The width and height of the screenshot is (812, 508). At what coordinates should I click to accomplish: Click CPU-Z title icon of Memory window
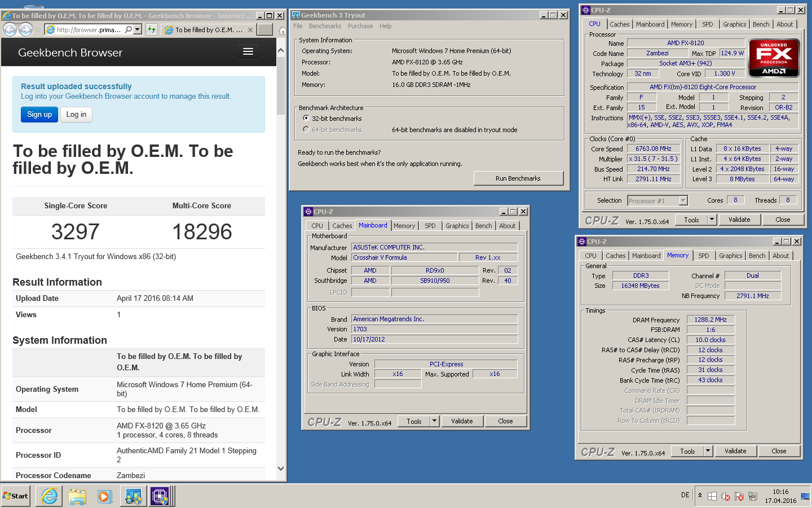click(x=582, y=242)
